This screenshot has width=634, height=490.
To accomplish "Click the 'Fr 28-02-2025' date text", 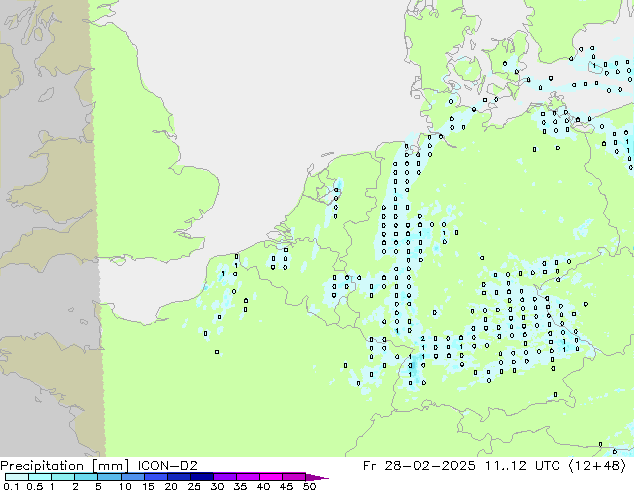I will pyautogui.click(x=419, y=465).
